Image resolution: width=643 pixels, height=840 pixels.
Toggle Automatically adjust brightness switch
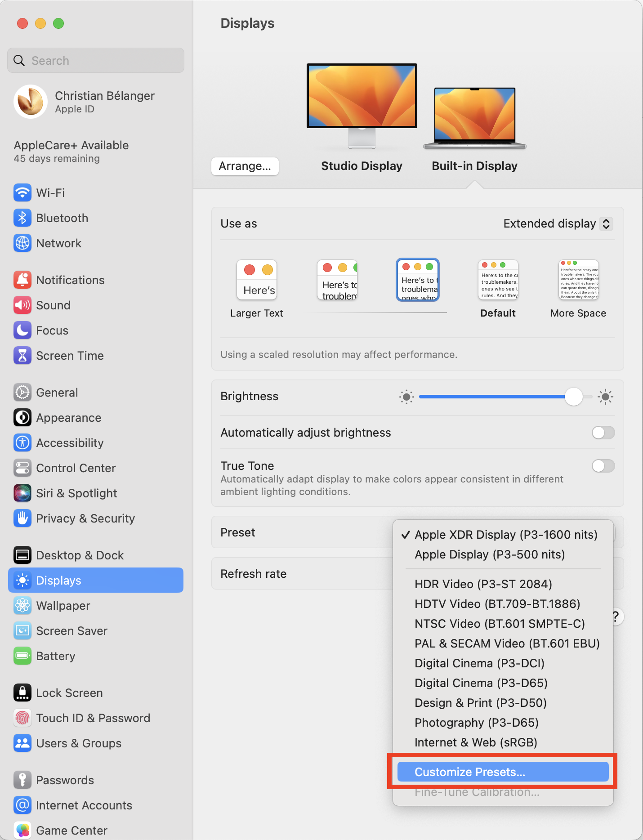603,433
